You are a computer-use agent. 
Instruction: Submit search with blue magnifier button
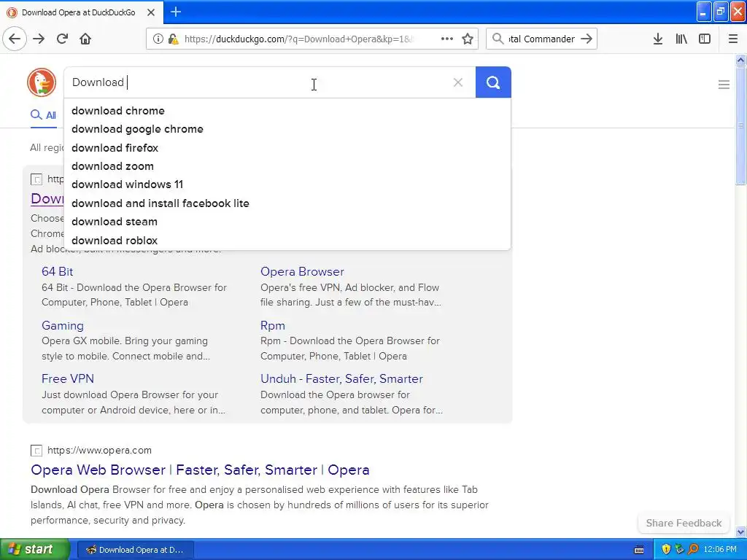(x=493, y=82)
